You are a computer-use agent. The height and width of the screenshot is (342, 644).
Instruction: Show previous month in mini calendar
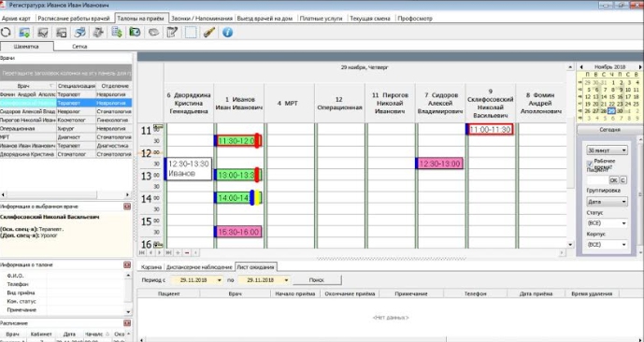[581, 67]
